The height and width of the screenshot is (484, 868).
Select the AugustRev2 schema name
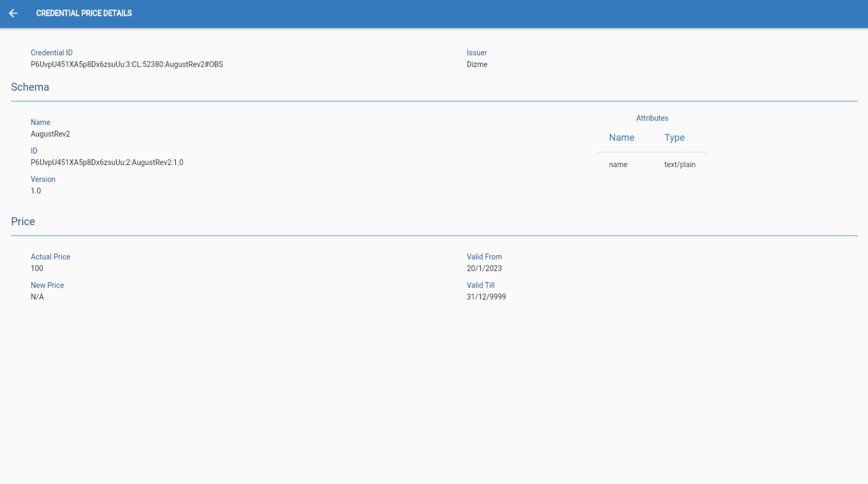tap(50, 134)
